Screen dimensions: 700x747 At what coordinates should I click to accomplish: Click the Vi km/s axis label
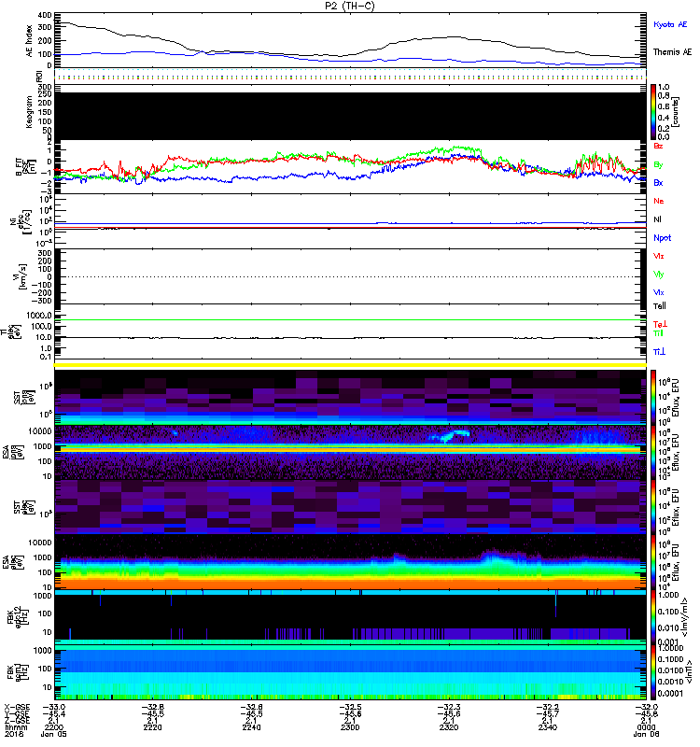[22, 276]
